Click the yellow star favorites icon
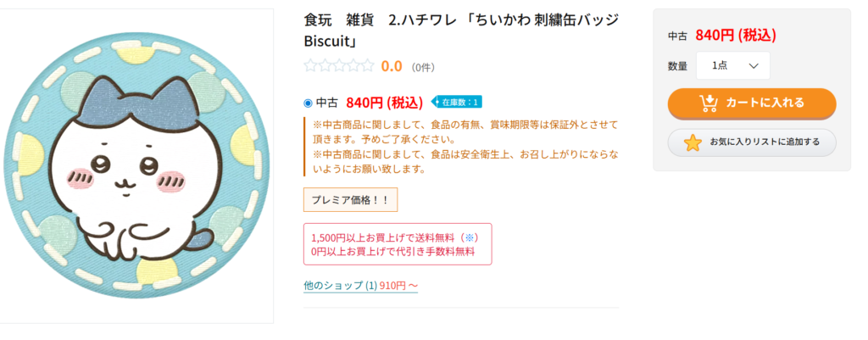868x340 pixels. [x=693, y=142]
